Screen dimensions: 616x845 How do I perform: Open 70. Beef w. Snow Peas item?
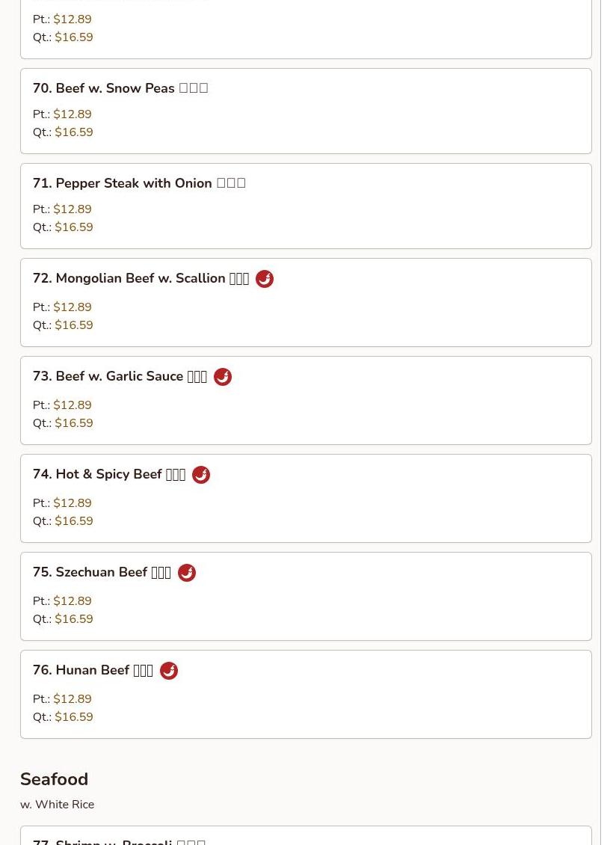[x=120, y=88]
